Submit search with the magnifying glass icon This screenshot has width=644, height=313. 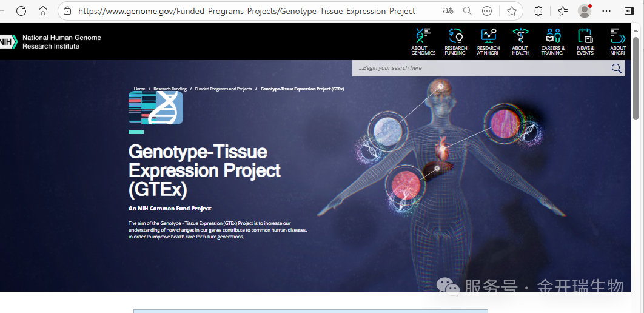(617, 68)
